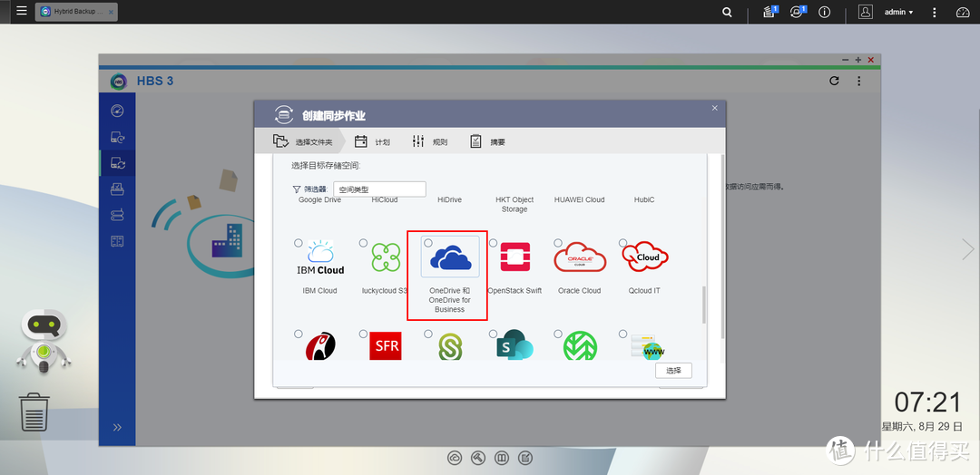Click the OneDrive blue cloud thumbnail
The image size is (980, 475).
click(450, 257)
